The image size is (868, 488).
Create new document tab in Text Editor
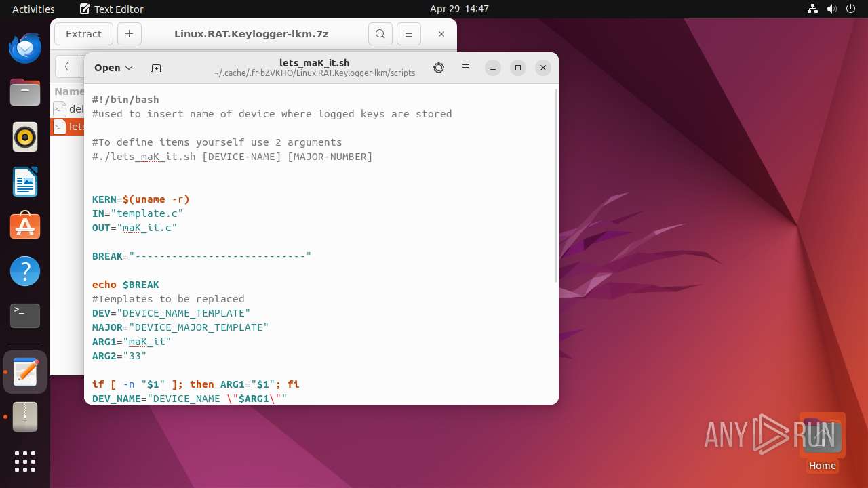click(x=156, y=68)
